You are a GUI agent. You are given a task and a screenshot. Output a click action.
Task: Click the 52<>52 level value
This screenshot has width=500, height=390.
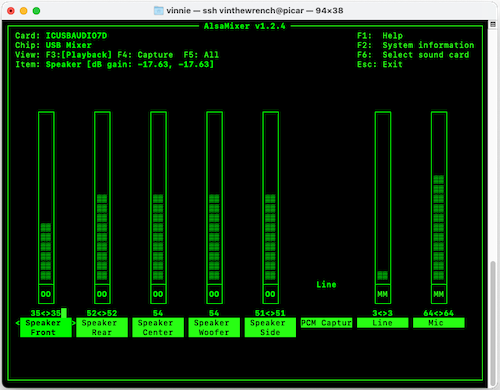pos(102,313)
